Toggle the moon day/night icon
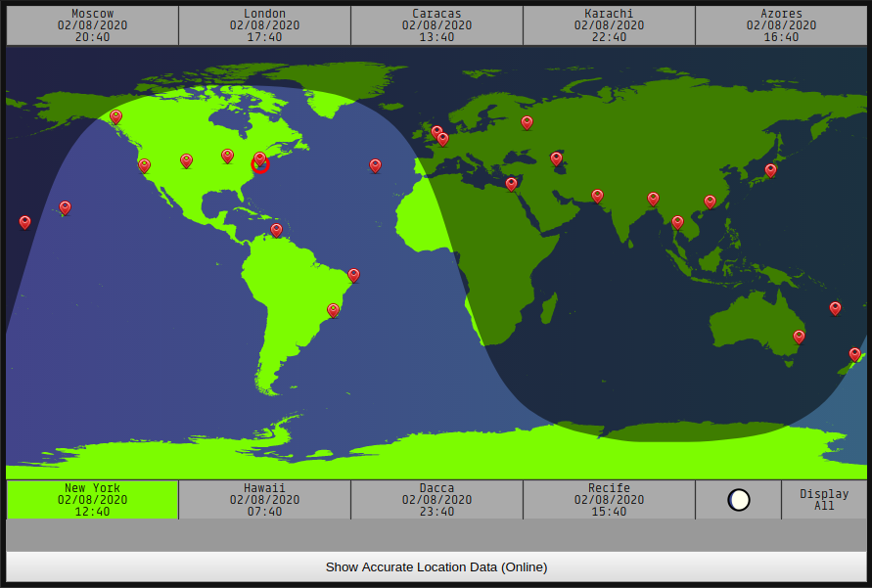The width and height of the screenshot is (872, 588). (x=739, y=500)
